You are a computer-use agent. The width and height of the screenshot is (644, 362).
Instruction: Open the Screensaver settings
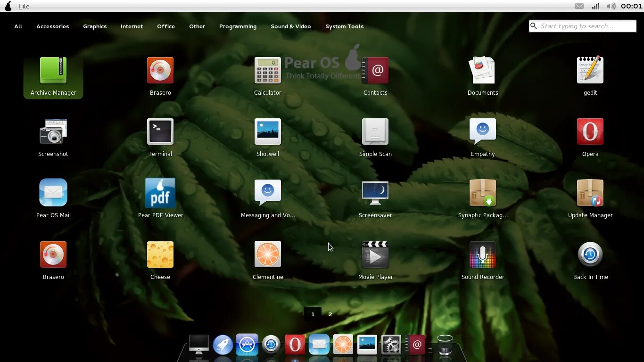pos(375,199)
